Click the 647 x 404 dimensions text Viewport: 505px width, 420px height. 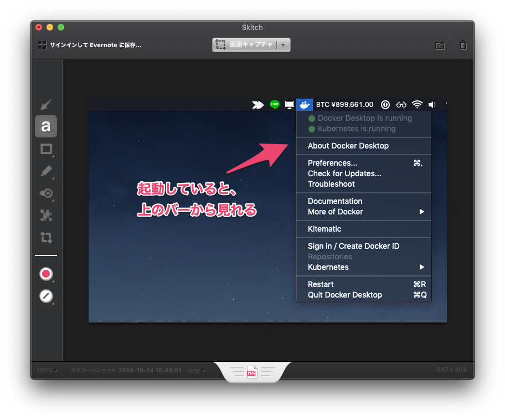[x=451, y=370]
